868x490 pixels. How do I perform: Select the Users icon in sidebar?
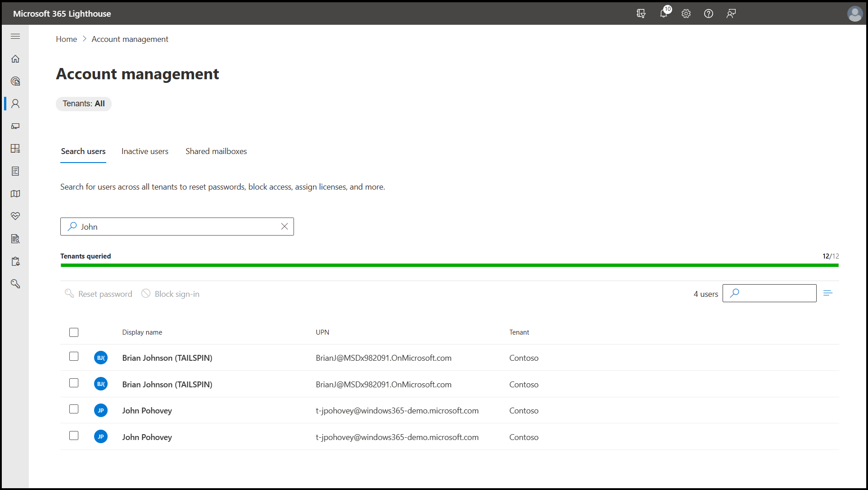pos(15,104)
